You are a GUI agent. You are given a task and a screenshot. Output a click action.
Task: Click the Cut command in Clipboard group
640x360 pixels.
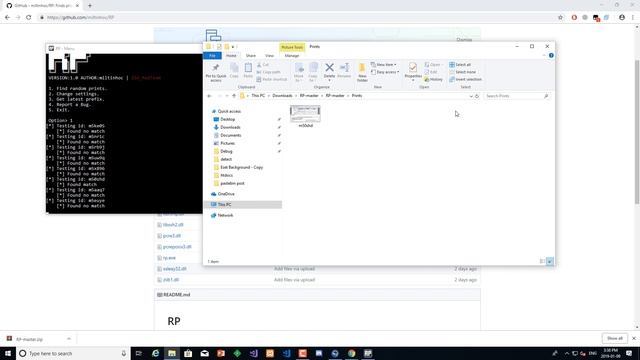263,64
